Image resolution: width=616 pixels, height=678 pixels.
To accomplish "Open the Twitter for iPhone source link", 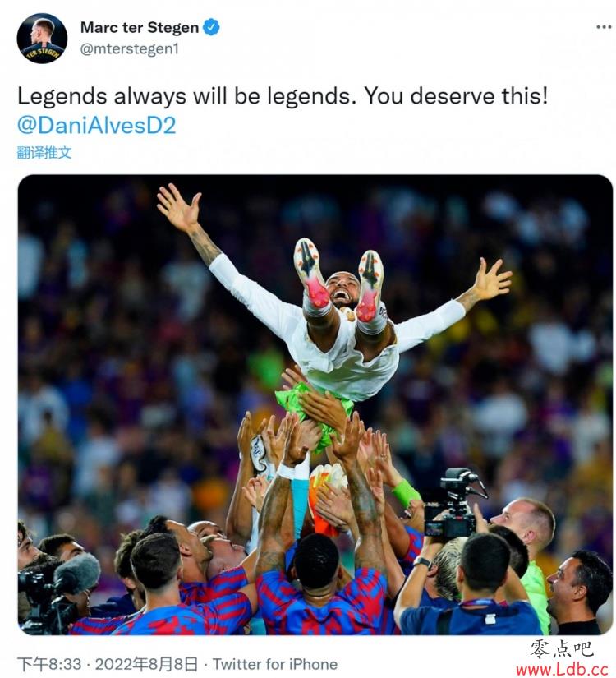I will (275, 664).
